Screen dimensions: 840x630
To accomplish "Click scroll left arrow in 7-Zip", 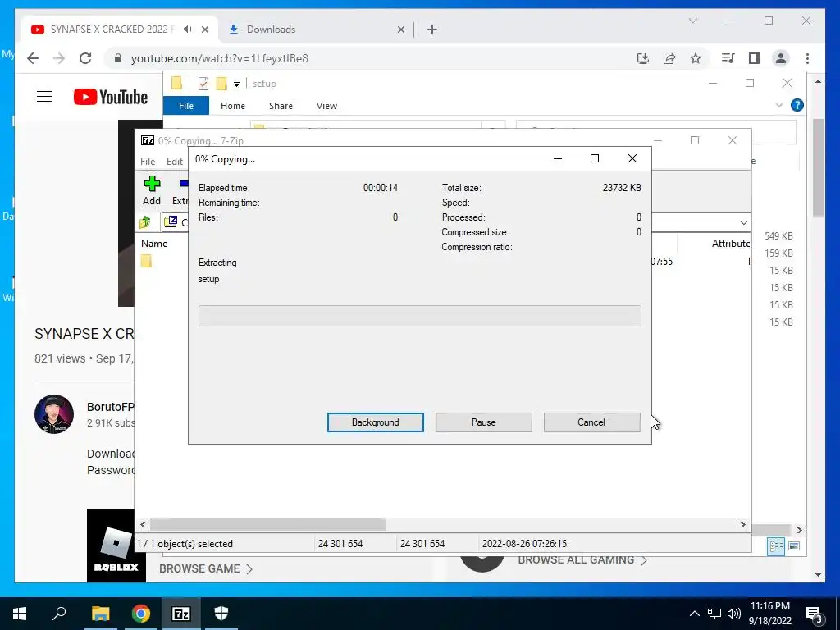I will [x=143, y=524].
